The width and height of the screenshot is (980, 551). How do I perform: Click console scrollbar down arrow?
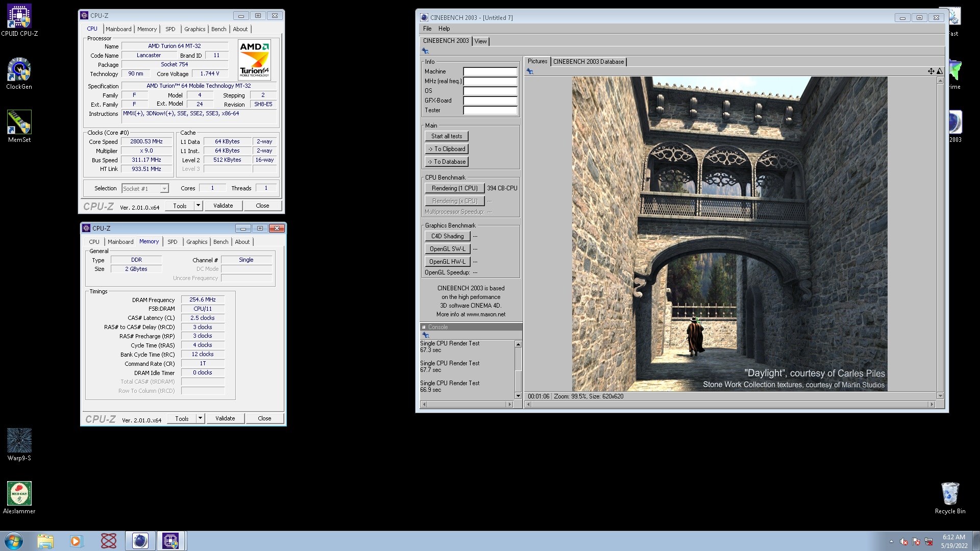[x=518, y=396]
